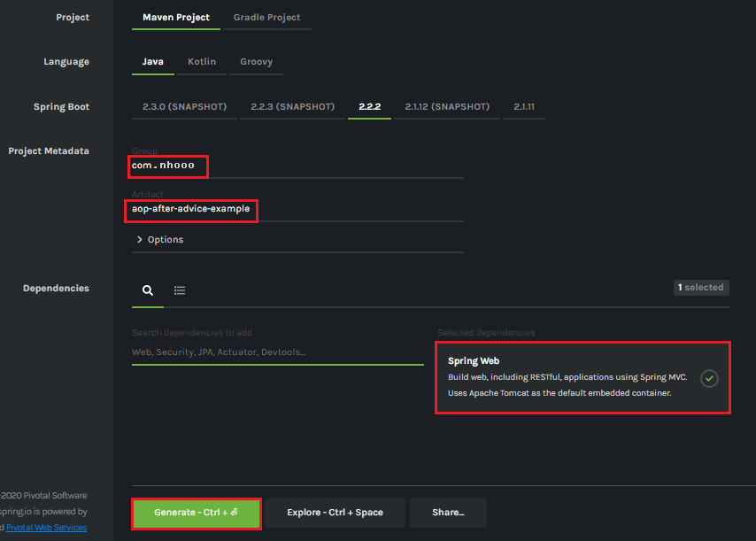Select the 2.3.0 SNAPSHOT version
Viewport: 756px width, 541px height.
click(184, 105)
